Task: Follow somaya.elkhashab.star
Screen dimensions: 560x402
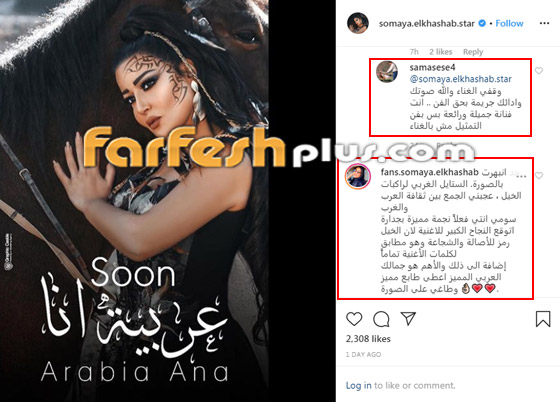Action: click(x=509, y=24)
